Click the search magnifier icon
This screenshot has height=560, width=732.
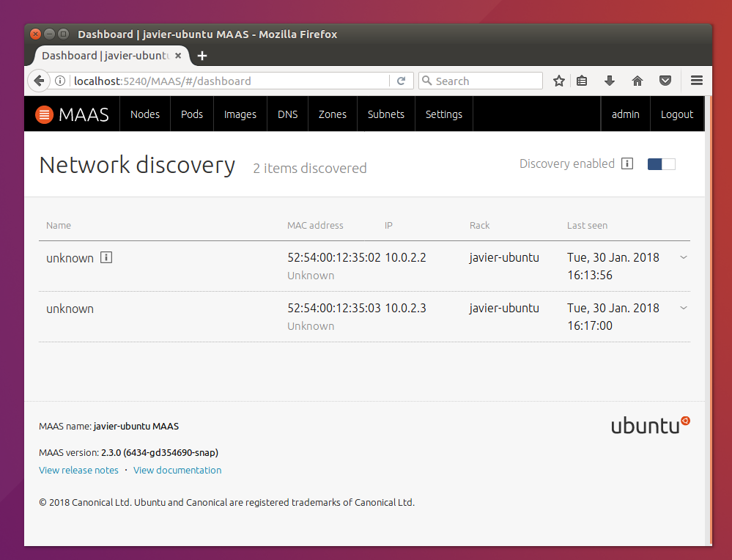click(426, 81)
